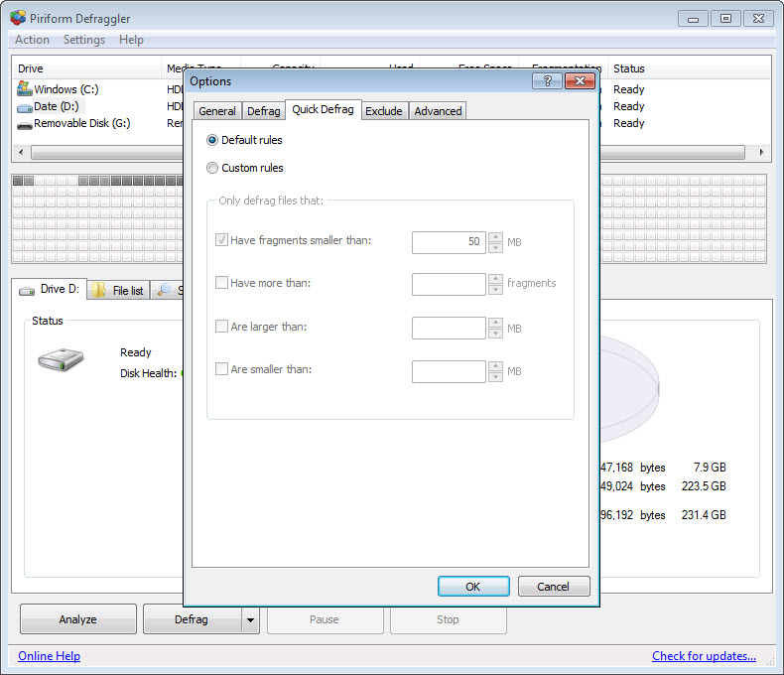The height and width of the screenshot is (675, 784).
Task: Cancel the Options dialog
Action: click(553, 587)
